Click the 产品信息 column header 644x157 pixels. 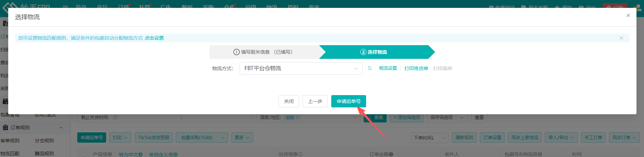click(102, 155)
